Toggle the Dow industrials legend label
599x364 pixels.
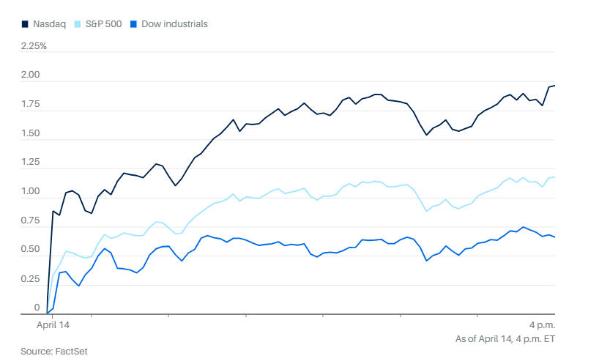[x=174, y=24]
